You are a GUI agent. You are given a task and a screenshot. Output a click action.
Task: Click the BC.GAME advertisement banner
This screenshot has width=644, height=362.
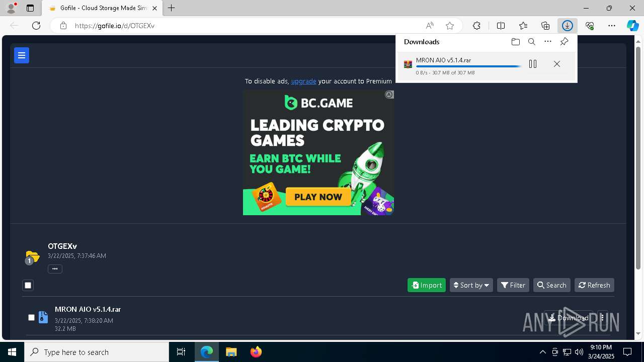click(x=318, y=153)
